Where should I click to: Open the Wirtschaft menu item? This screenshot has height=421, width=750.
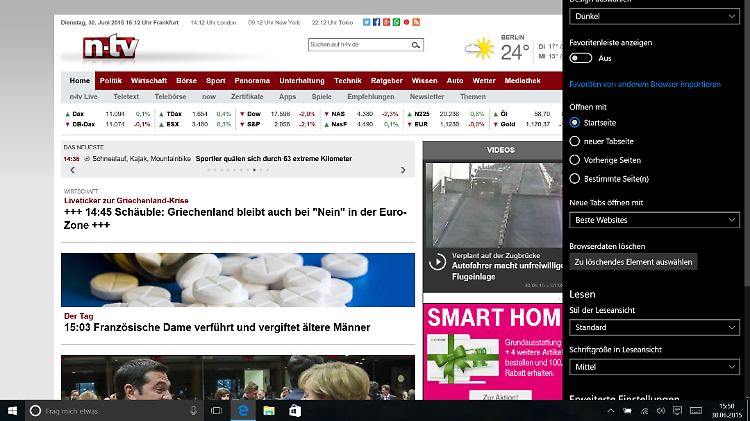[149, 80]
